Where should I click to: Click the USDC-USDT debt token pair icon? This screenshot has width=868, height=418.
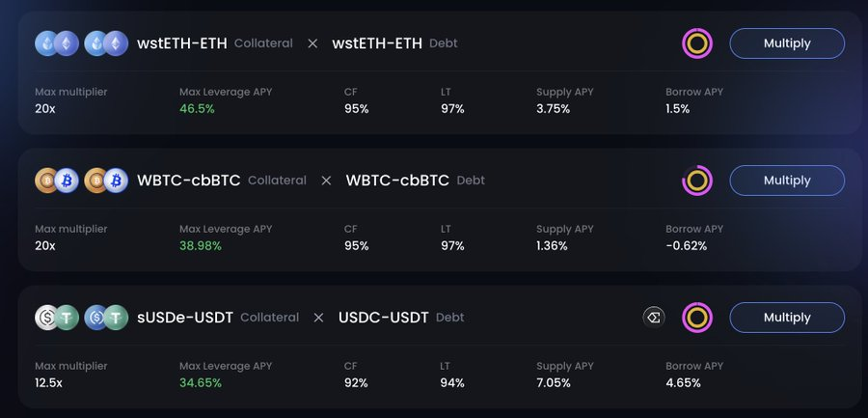106,318
